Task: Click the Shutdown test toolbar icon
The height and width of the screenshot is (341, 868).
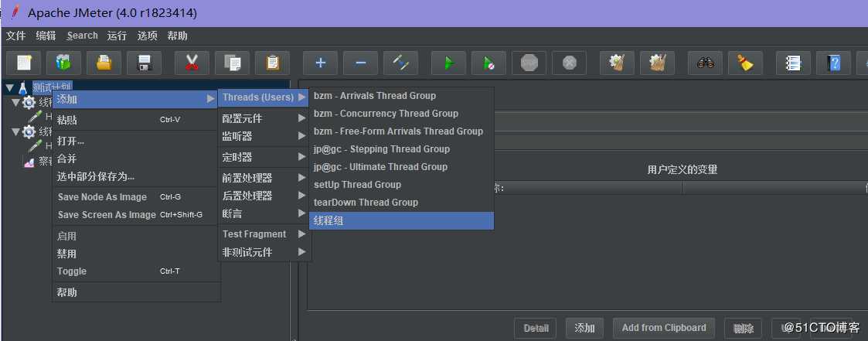Action: click(569, 63)
